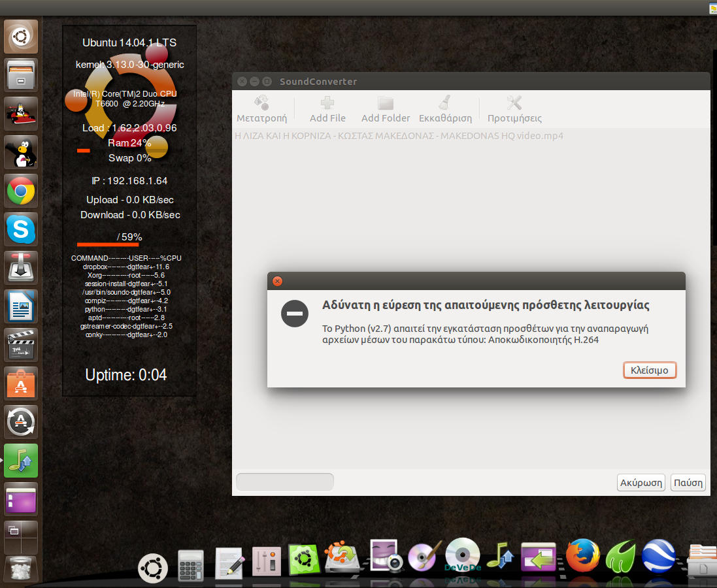717x588 pixels.
Task: Open LibreOffice Writer in the launcher
Action: pyautogui.click(x=21, y=306)
